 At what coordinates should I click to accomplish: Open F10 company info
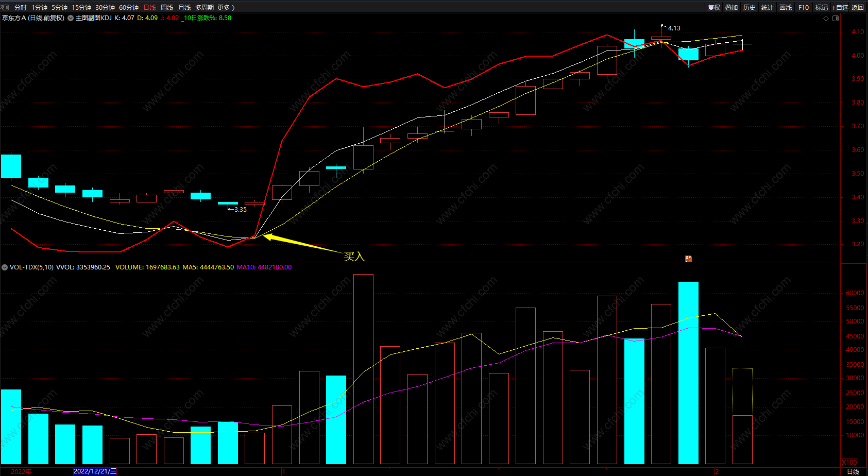[x=804, y=7]
